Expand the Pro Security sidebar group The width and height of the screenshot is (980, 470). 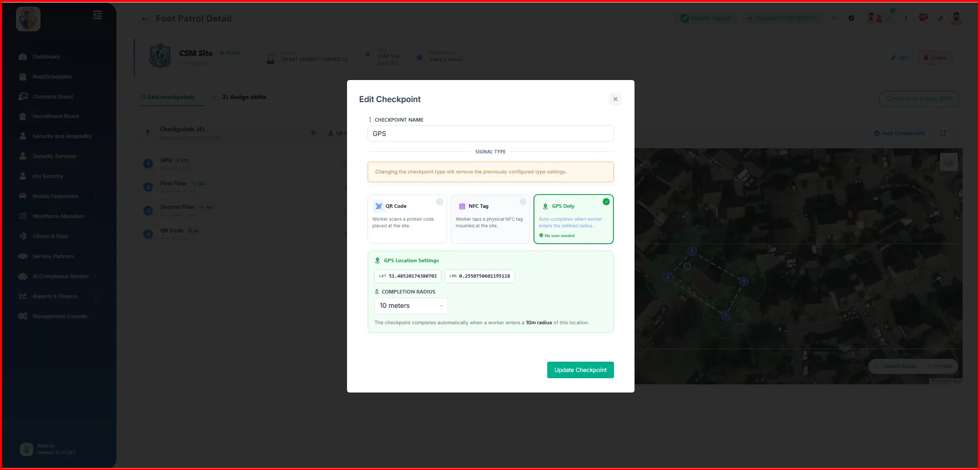(x=58, y=177)
